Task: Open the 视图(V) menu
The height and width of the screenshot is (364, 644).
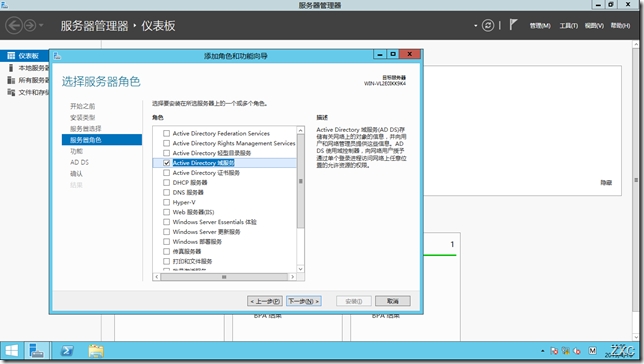Action: [x=594, y=25]
